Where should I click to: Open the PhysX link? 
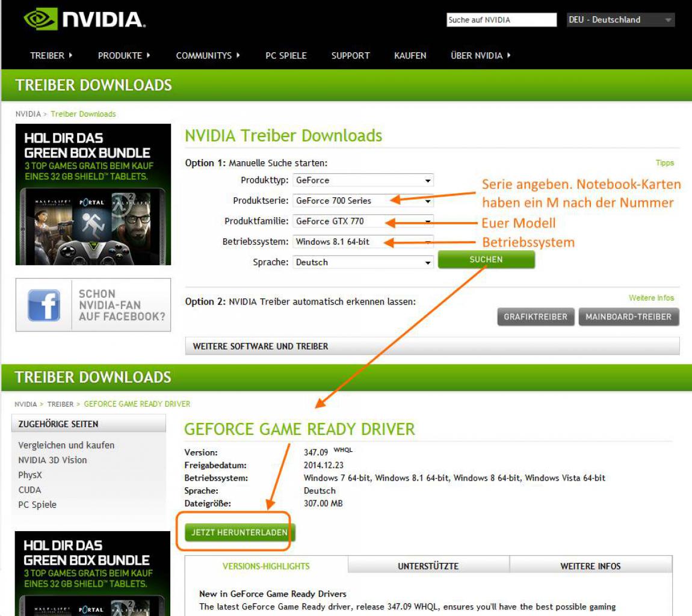click(x=30, y=475)
